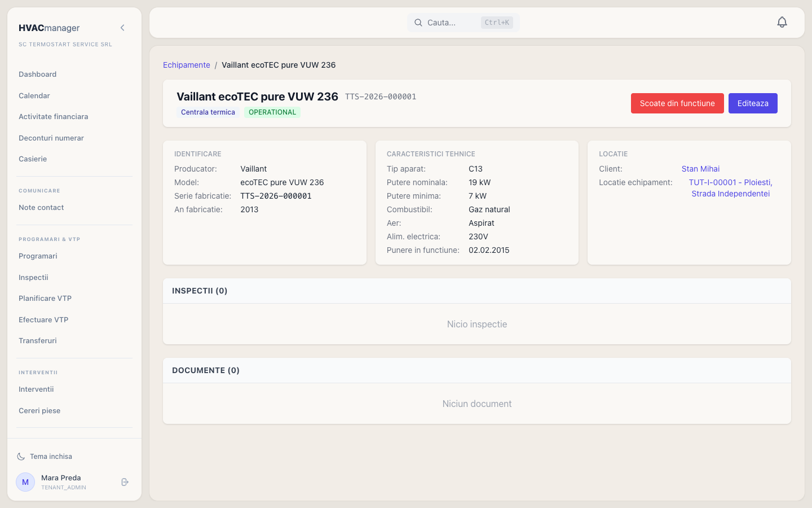This screenshot has height=508, width=812.
Task: Click the 19 kW nominal power value
Action: point(480,182)
